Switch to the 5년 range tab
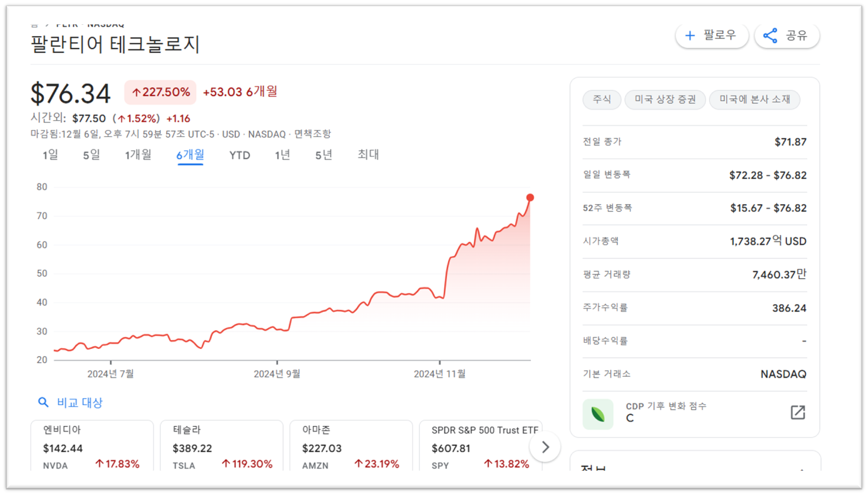Screen dimensions: 868x495 coord(323,155)
